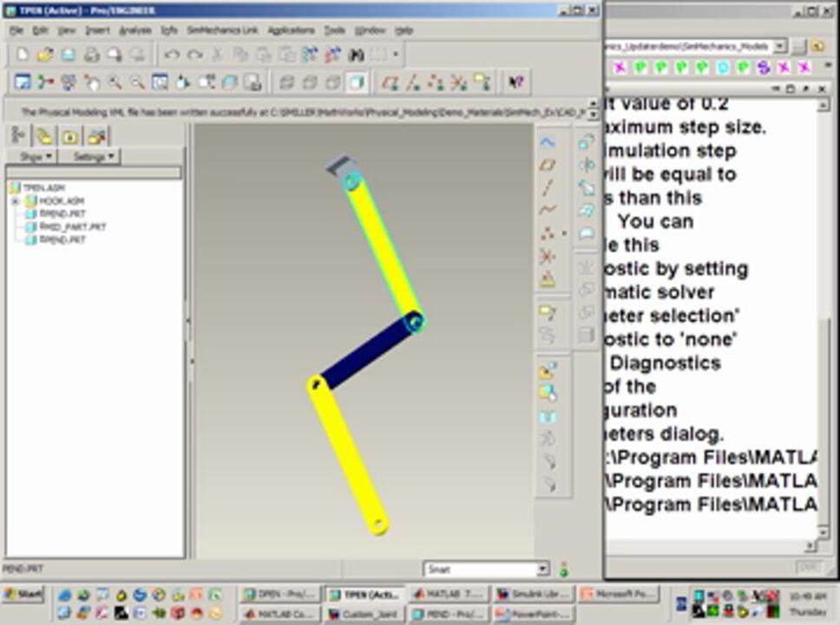Toggle shaded model display icon
840x625 pixels.
pyautogui.click(x=355, y=82)
